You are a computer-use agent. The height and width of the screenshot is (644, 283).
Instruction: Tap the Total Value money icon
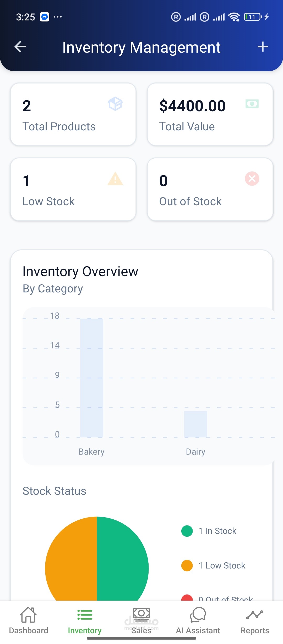pos(252,104)
